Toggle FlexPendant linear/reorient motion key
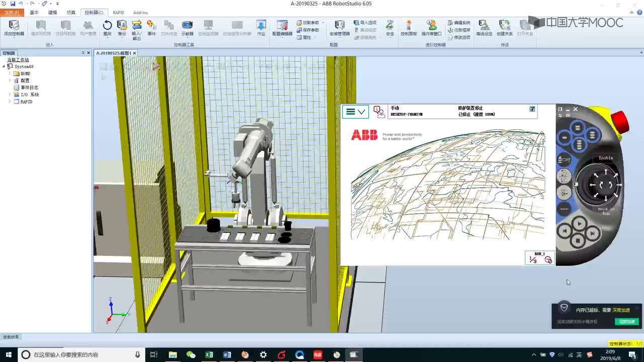 [563, 175]
